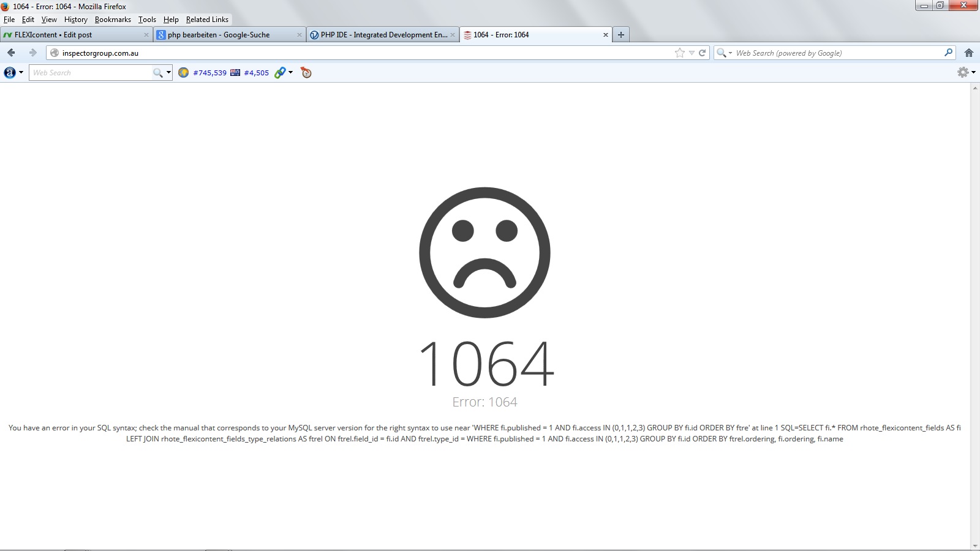Switch to php bearbeiten Google-Suche tab
980x551 pixels.
(x=229, y=35)
